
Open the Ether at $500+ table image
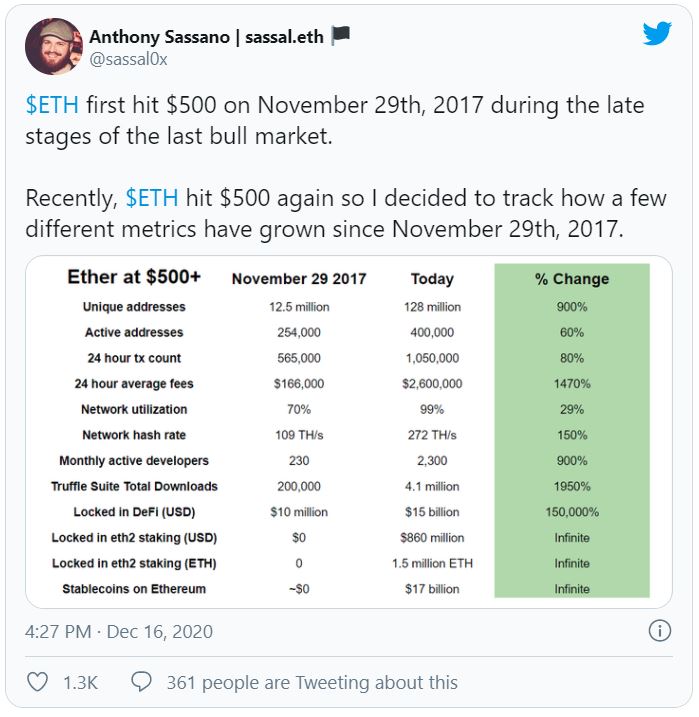click(x=349, y=432)
